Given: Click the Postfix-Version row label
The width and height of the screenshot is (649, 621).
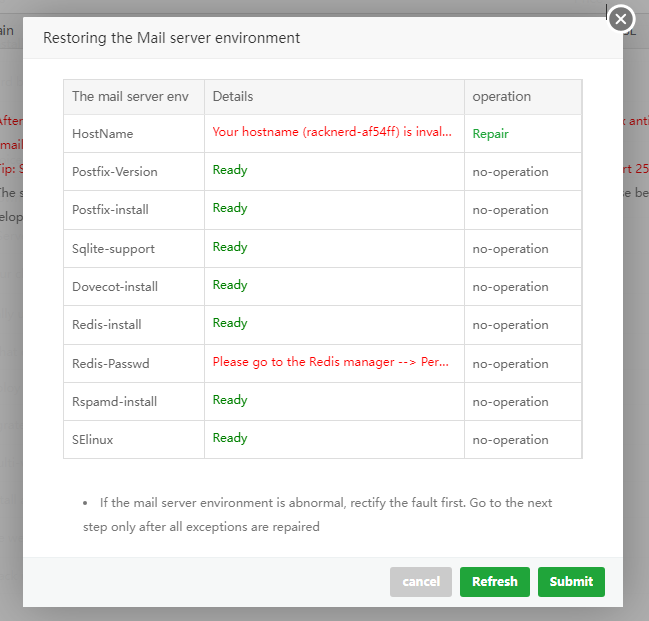Looking at the screenshot, I should pyautogui.click(x=114, y=171).
